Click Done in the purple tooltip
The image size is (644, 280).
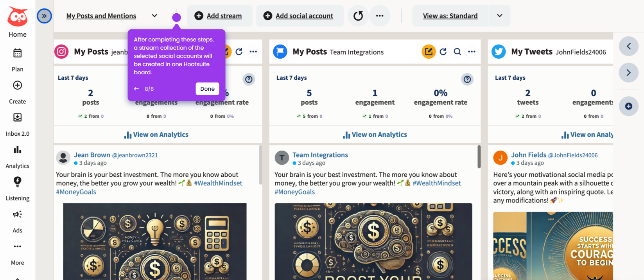(x=207, y=89)
